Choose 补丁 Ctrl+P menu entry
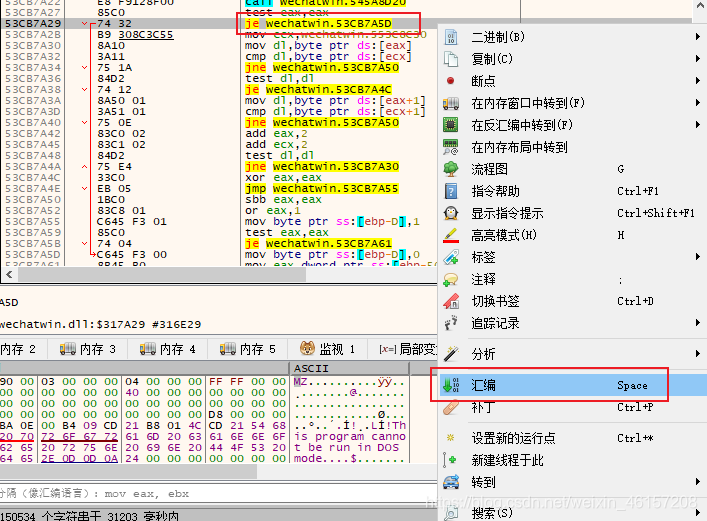This screenshot has height=521, width=707. click(x=573, y=407)
